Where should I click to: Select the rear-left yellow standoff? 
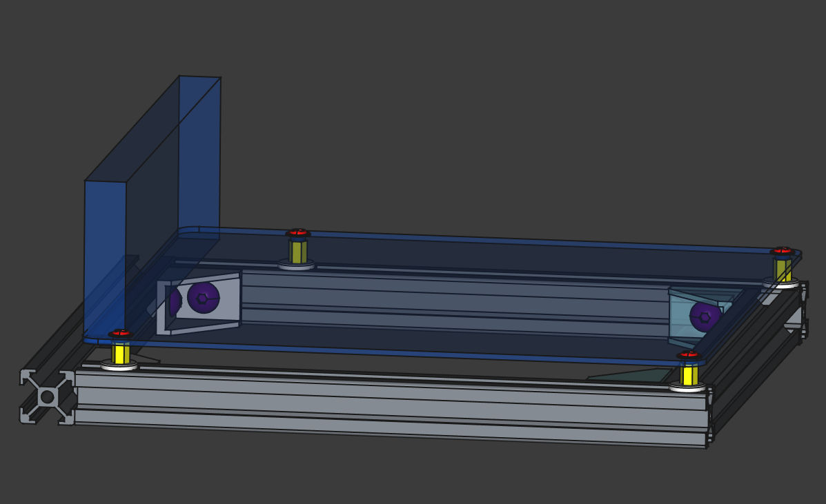pyautogui.click(x=297, y=252)
